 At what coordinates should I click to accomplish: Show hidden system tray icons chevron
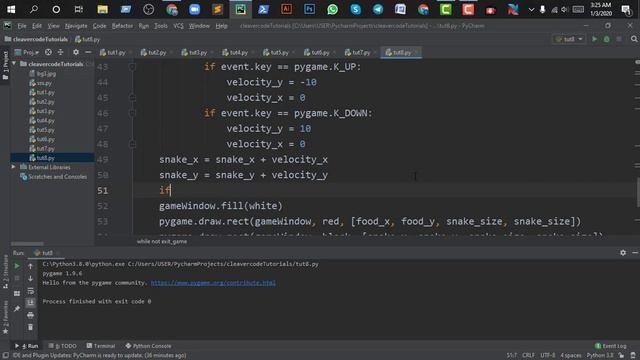(x=531, y=9)
